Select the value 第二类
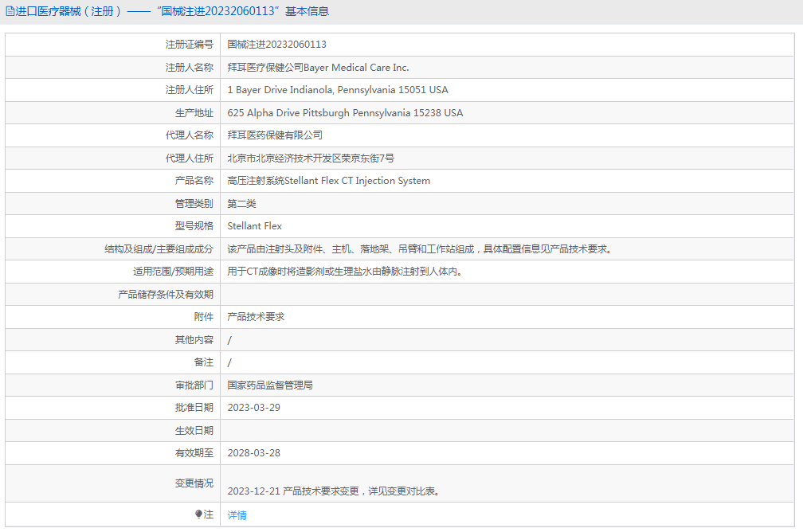This screenshot has height=532, width=803. pos(241,204)
